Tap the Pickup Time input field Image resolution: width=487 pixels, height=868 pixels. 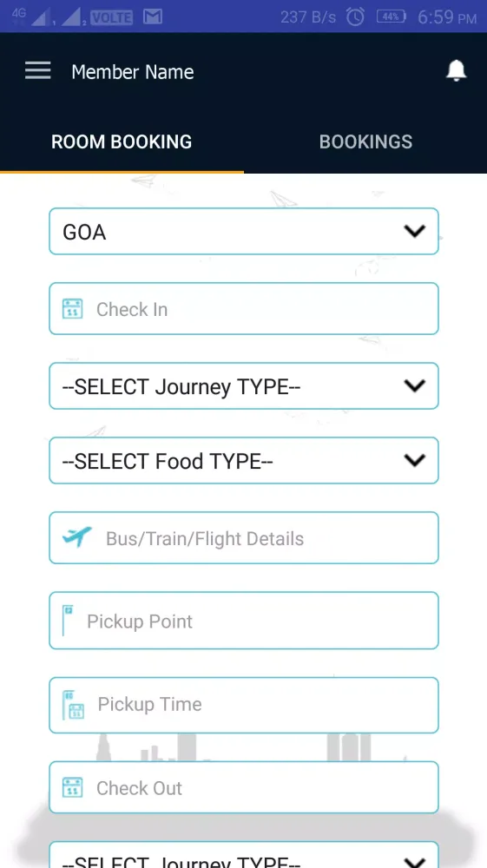[x=243, y=705]
